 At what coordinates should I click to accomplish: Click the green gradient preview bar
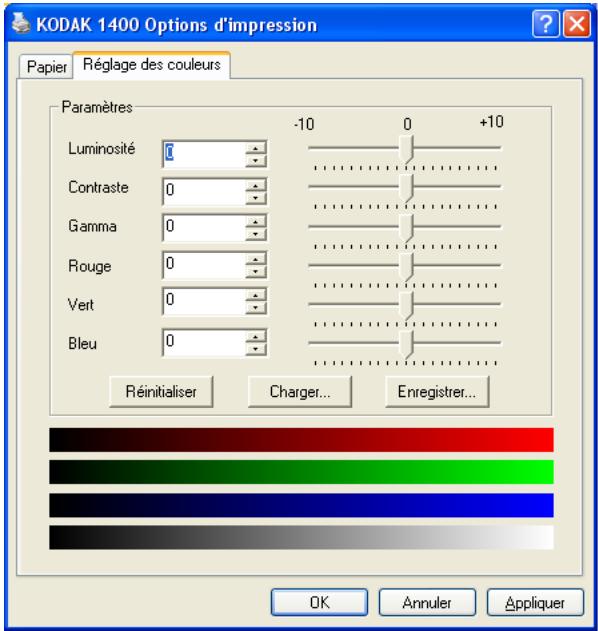(301, 472)
